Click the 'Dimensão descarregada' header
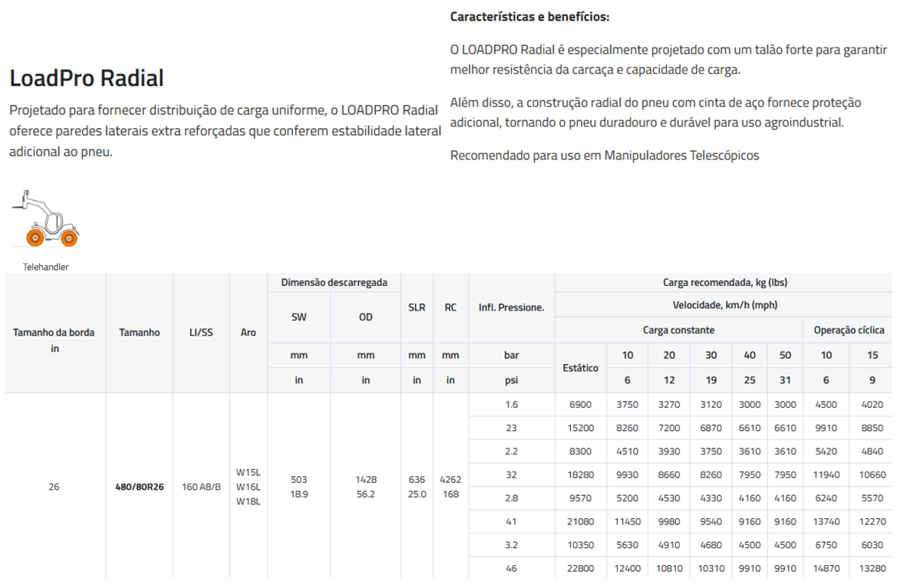This screenshot has width=900, height=588. (x=334, y=282)
